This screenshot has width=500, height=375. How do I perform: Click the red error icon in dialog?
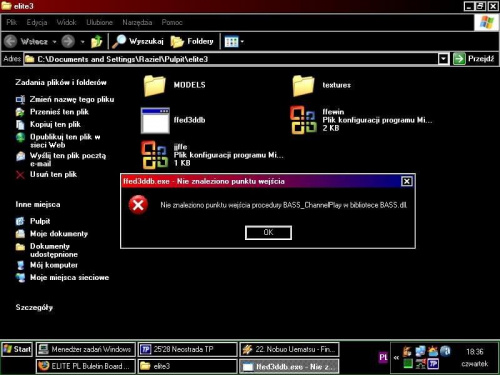click(138, 205)
